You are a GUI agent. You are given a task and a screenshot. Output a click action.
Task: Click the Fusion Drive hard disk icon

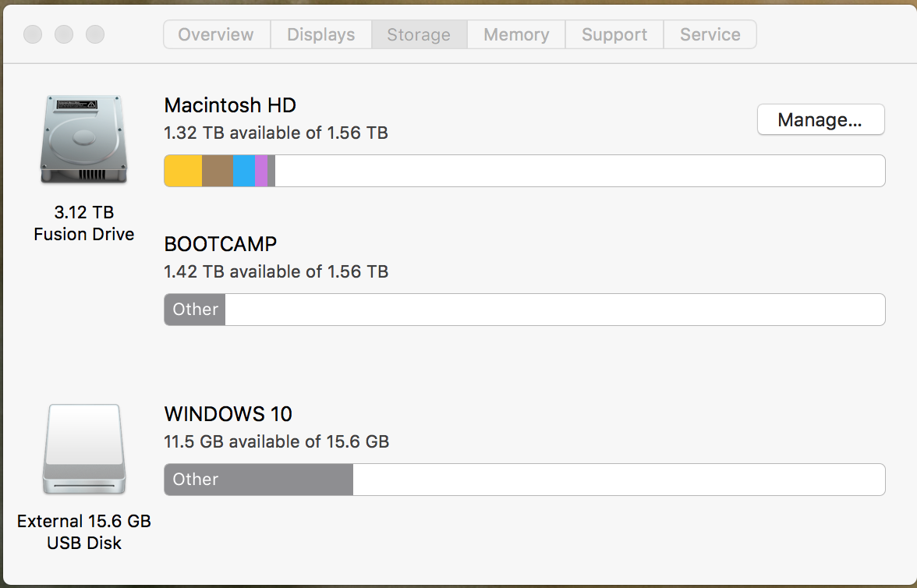(x=83, y=140)
